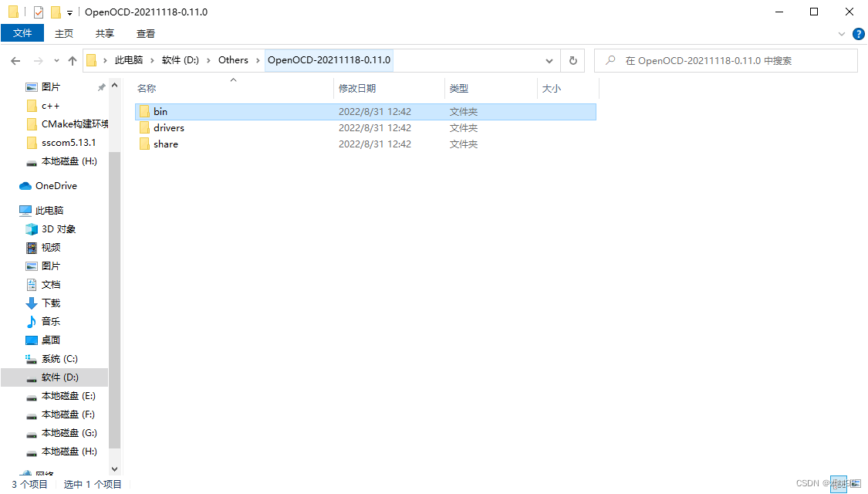Viewport: 868px width, 494px height.
Task: Open pinned 图片 in quick access
Action: [51, 87]
